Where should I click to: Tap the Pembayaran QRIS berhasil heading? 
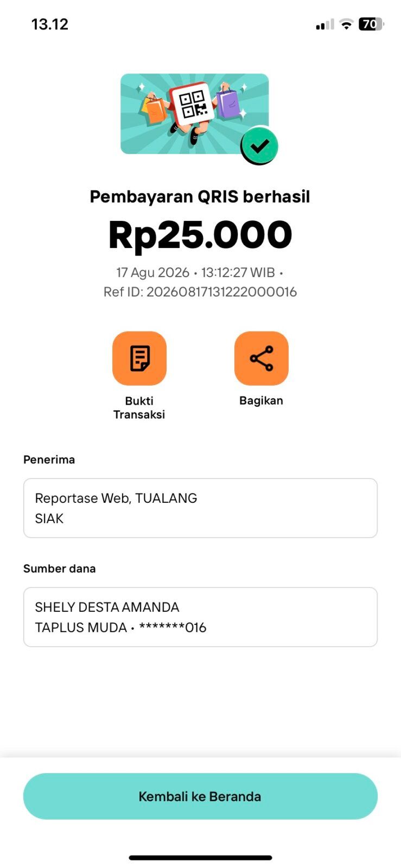[200, 196]
